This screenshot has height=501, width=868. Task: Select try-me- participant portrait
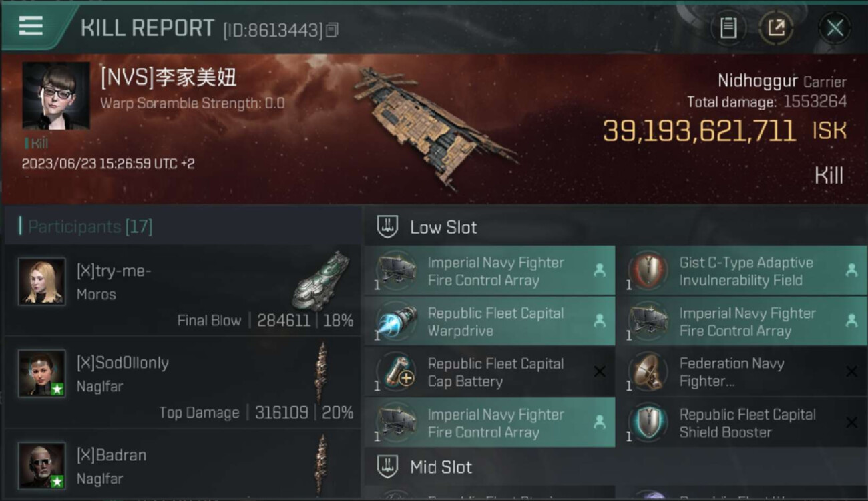(x=42, y=281)
